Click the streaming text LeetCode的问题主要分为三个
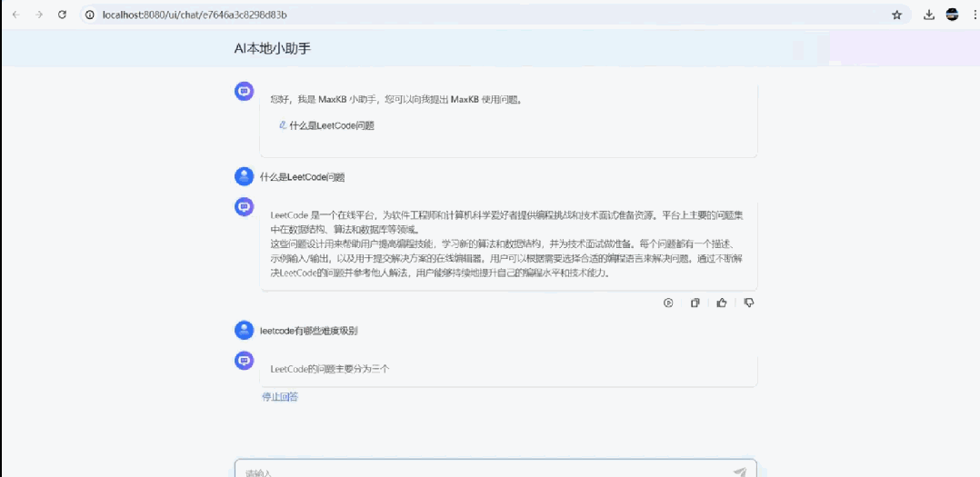This screenshot has height=477, width=980. pos(330,369)
